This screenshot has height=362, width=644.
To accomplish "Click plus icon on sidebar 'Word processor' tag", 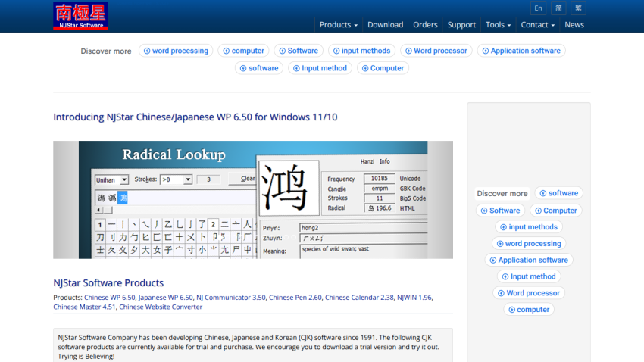I will pyautogui.click(x=501, y=293).
